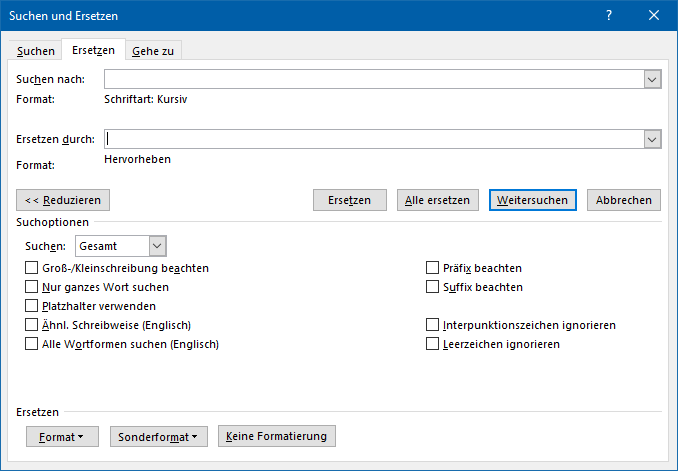Screen dimensions: 678x471
Task: Open the Gehe zu tab
Action: (x=153, y=51)
